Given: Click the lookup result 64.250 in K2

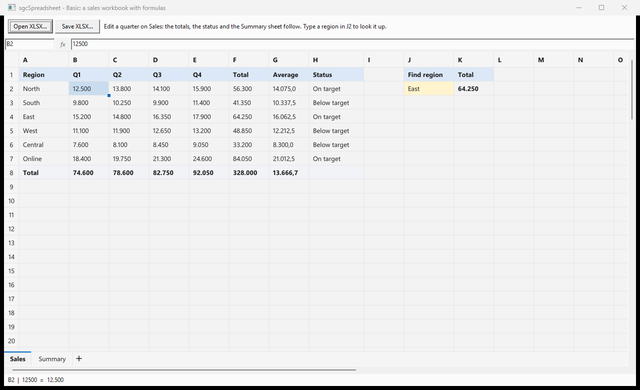Looking at the screenshot, I should (x=473, y=89).
